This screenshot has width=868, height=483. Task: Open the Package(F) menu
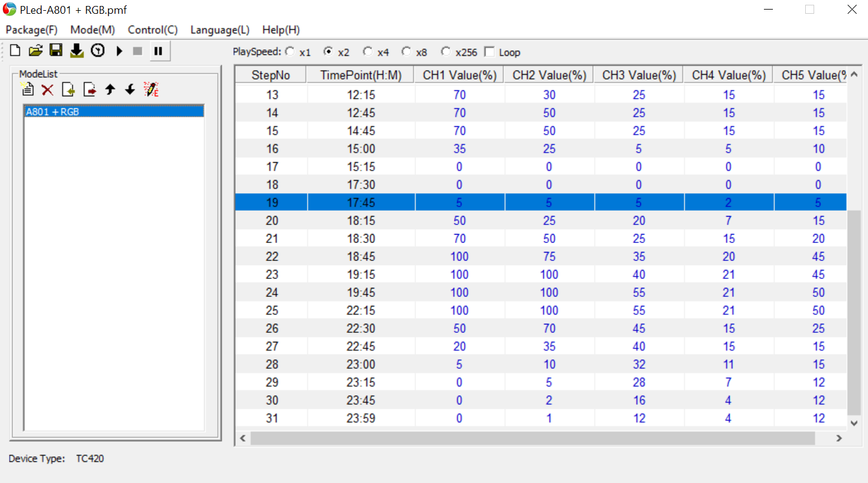tap(32, 30)
